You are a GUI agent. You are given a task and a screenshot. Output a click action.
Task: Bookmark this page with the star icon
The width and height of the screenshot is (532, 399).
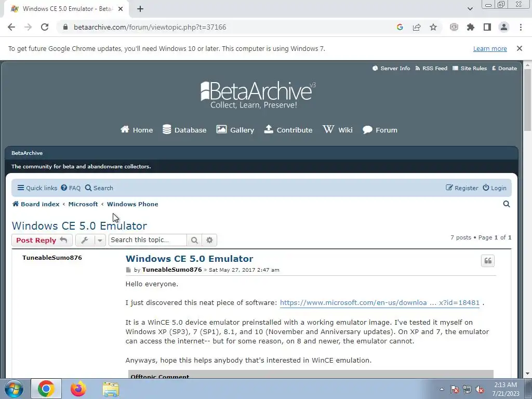click(433, 27)
